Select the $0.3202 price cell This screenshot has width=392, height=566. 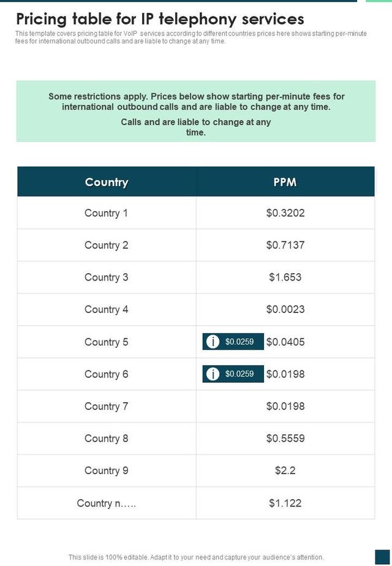[285, 213]
